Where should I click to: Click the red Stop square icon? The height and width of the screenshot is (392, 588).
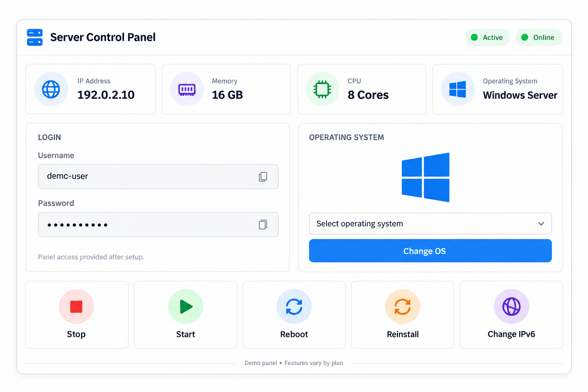click(x=76, y=307)
